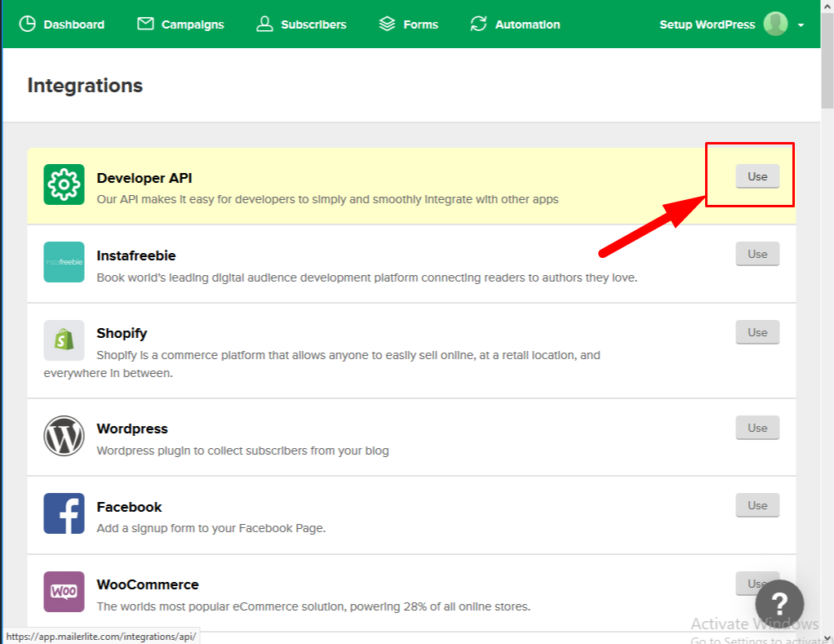The image size is (834, 644).
Task: Click the Automation refresh-arrows icon
Action: click(x=479, y=24)
